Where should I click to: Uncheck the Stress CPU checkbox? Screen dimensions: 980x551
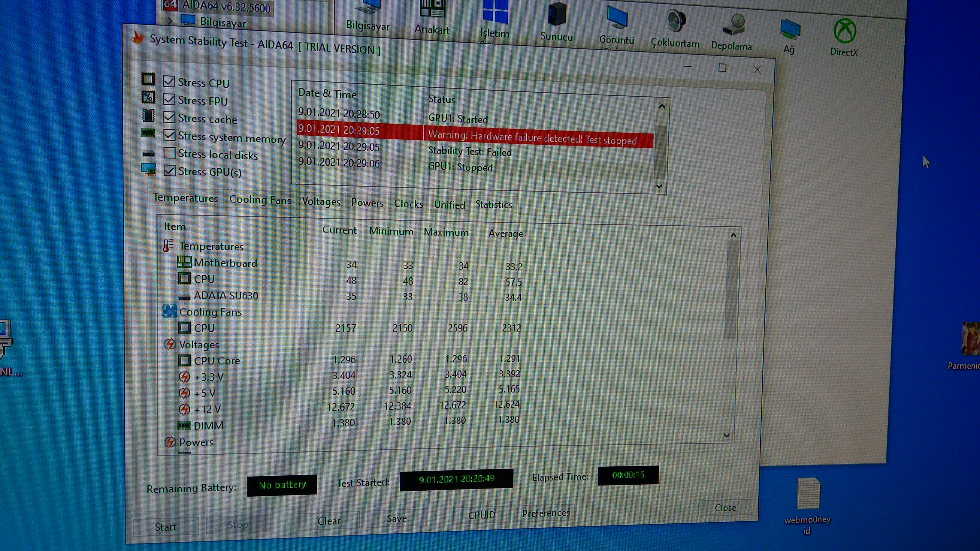[x=169, y=81]
